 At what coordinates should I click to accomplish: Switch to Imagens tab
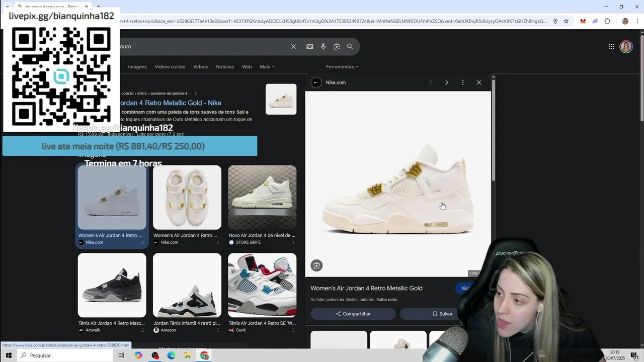pos(137,67)
